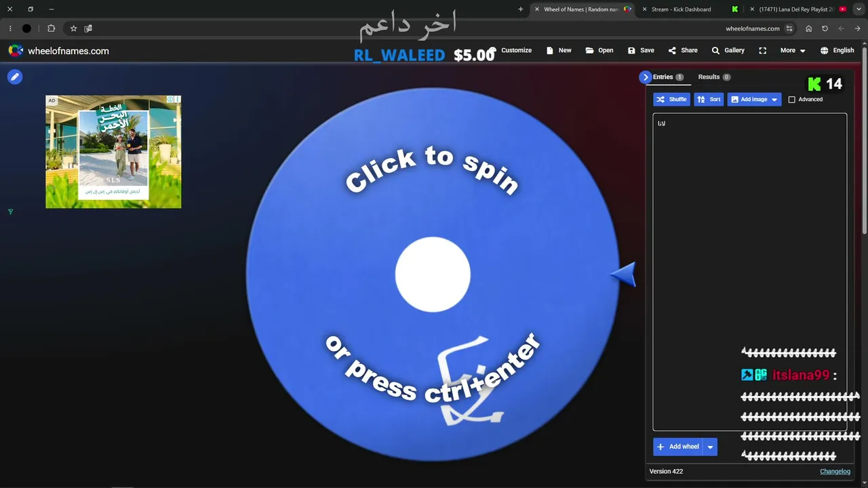Click inside the entries text box
This screenshot has height=488, width=868.
(x=749, y=272)
